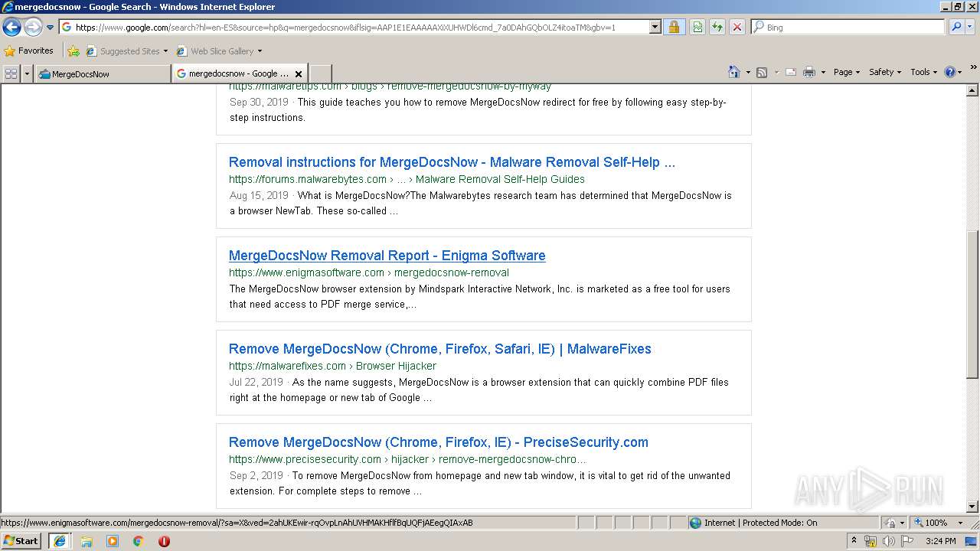Open the Windows Start menu
The width and height of the screenshot is (980, 551).
[x=21, y=541]
